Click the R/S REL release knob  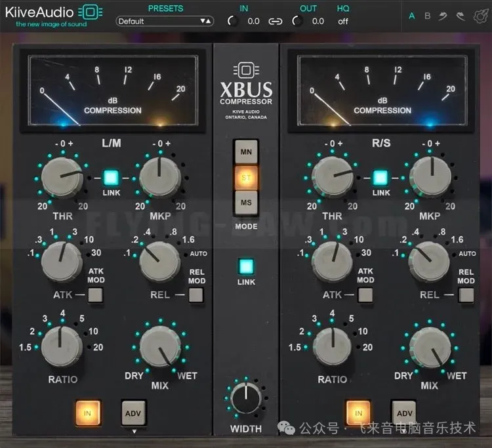428,261
